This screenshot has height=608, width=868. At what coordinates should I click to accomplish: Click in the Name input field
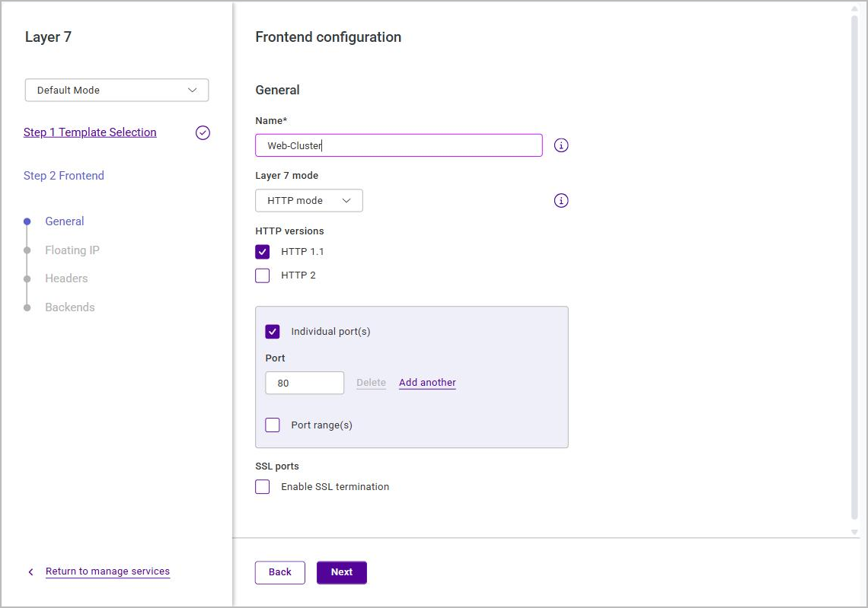(x=398, y=145)
